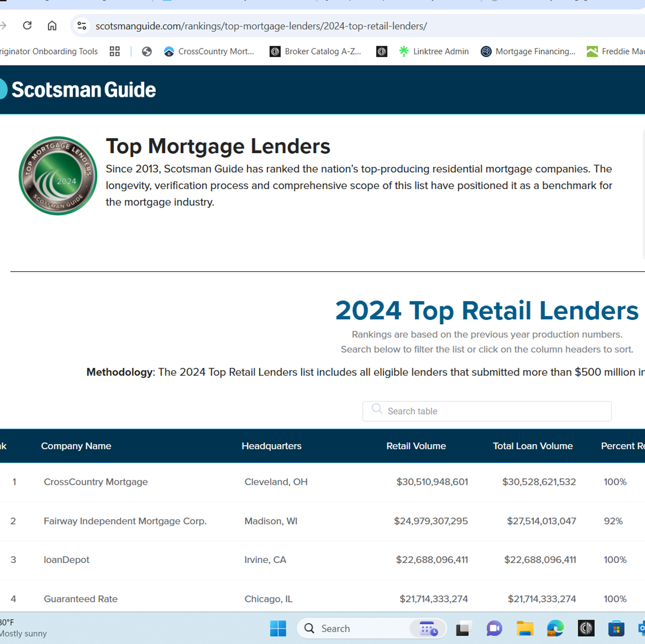Sort table by Retail Volume column
This screenshot has width=645, height=644.
point(416,446)
